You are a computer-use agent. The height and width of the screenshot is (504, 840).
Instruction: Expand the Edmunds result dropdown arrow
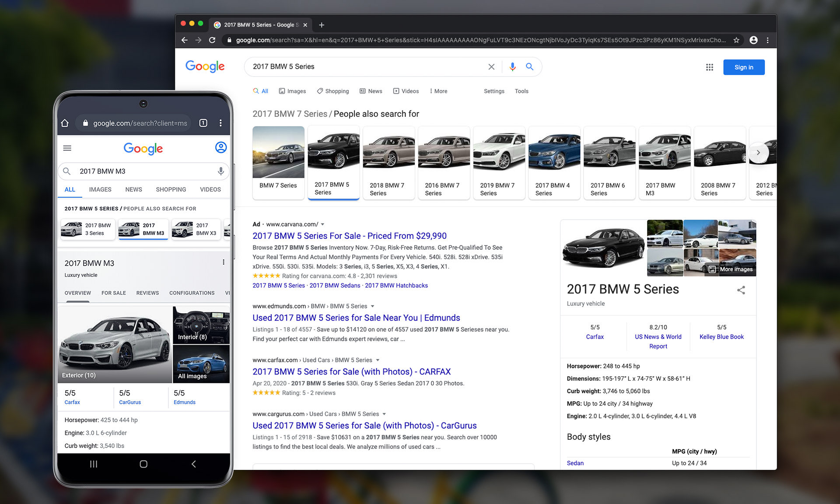click(x=372, y=306)
